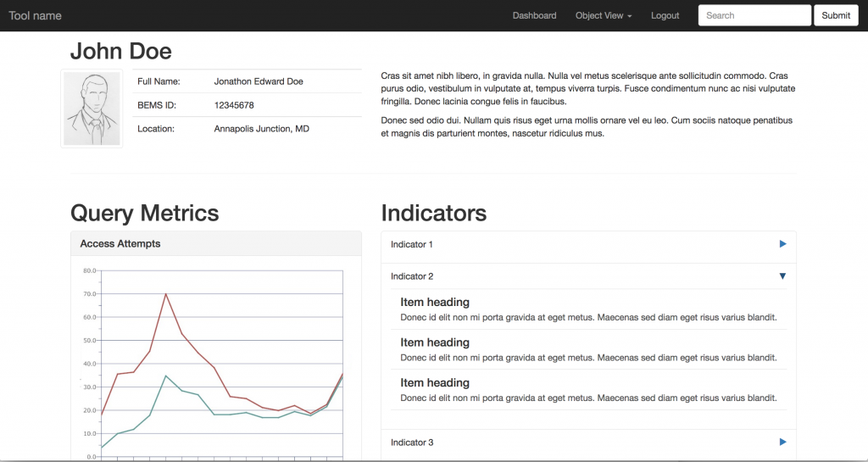Go to the Dashboard page
Screen dimensions: 868x462
tap(534, 15)
